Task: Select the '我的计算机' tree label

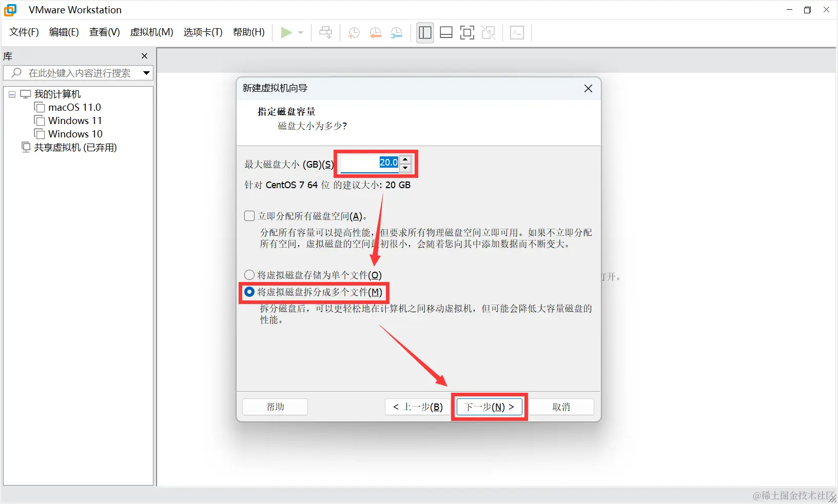Action: [57, 94]
